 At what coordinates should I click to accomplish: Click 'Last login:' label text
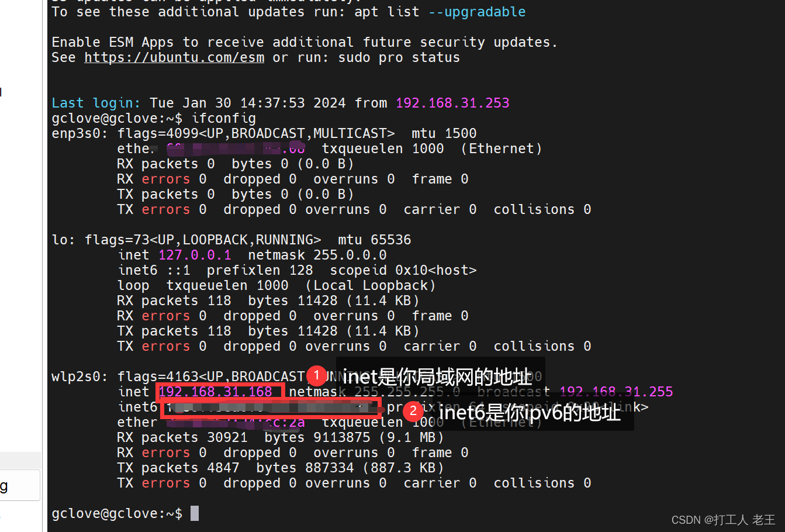point(96,103)
